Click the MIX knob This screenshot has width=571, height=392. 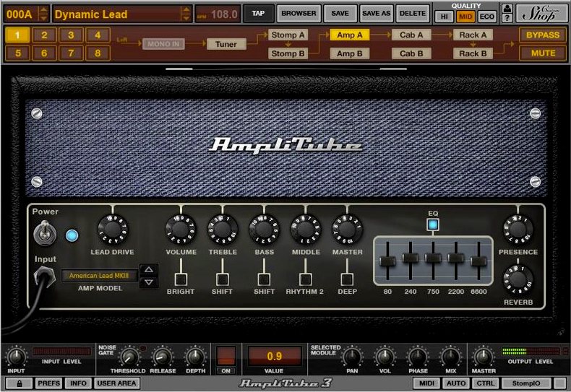[x=450, y=357]
